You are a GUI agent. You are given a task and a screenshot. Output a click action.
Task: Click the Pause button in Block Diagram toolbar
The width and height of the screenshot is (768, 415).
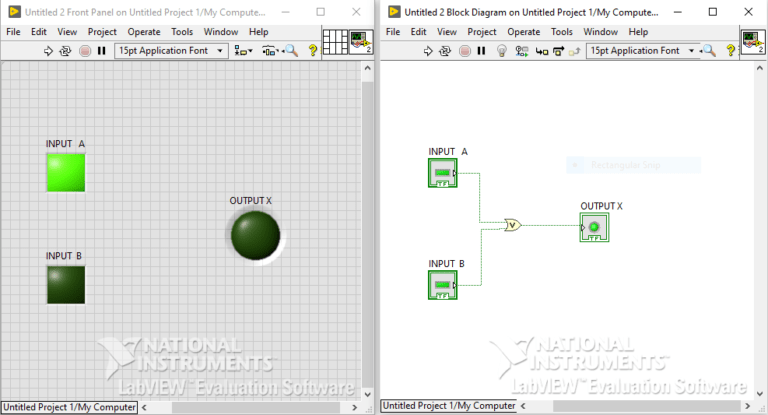[481, 51]
